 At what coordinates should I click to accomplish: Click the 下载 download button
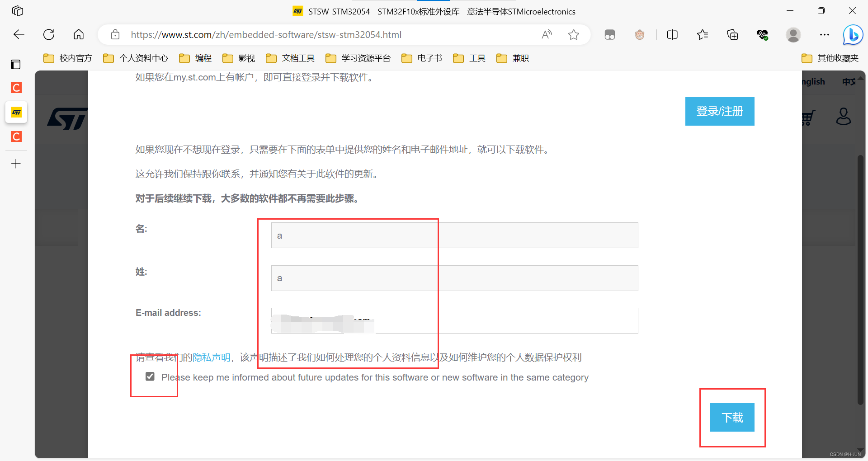tap(732, 417)
